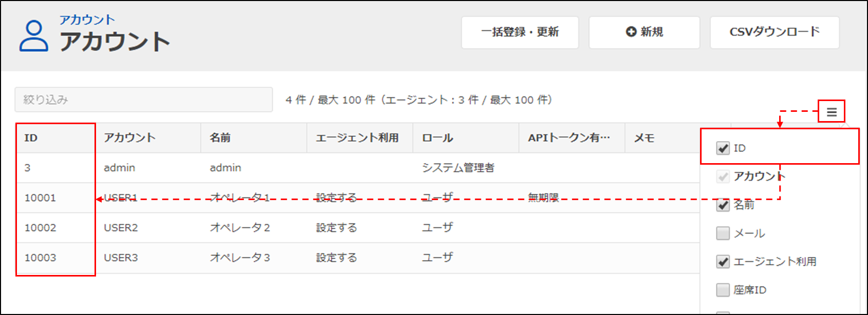Click the plus icon on 新規 button

tap(631, 32)
